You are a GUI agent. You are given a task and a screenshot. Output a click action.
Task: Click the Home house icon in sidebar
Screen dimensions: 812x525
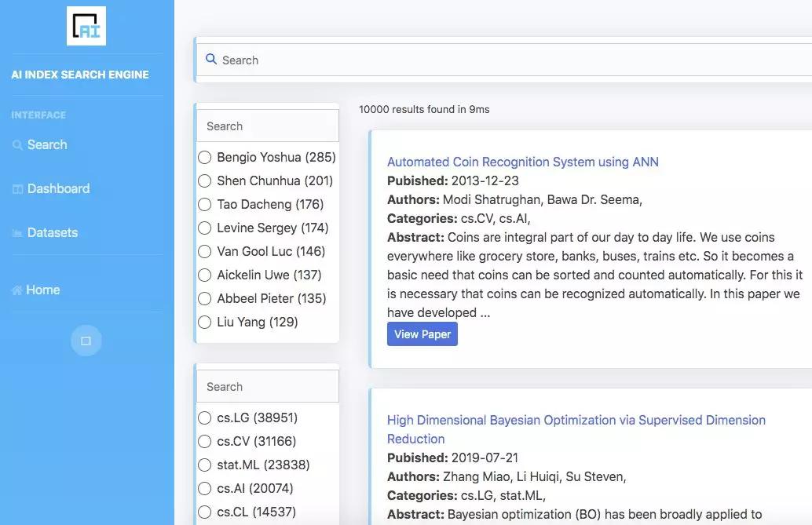[x=17, y=290]
